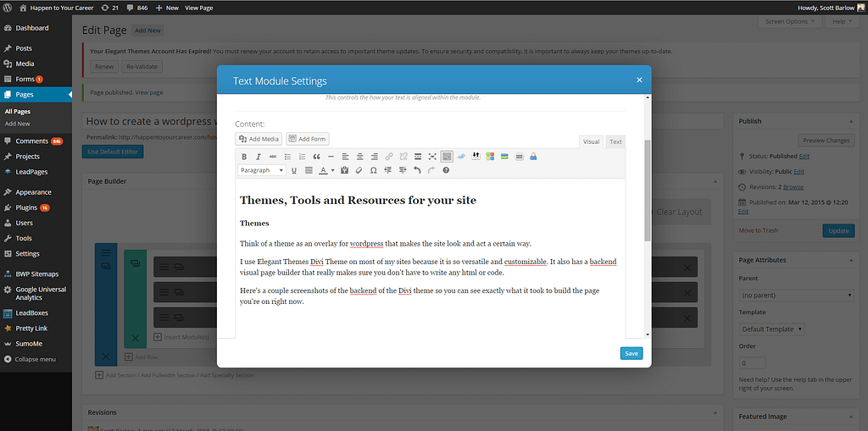Click the Renew account button
The height and width of the screenshot is (431, 868).
pyautogui.click(x=104, y=67)
